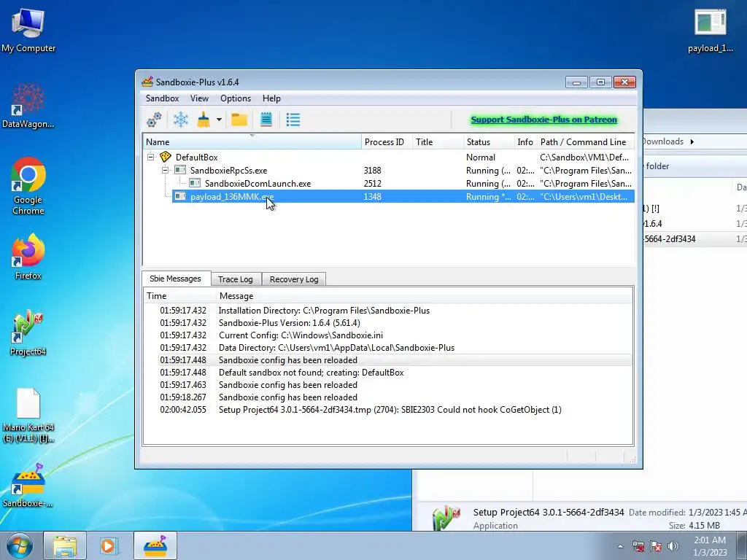Switch to the Trace Log tab
Screen dimensions: 747x560
click(x=236, y=279)
